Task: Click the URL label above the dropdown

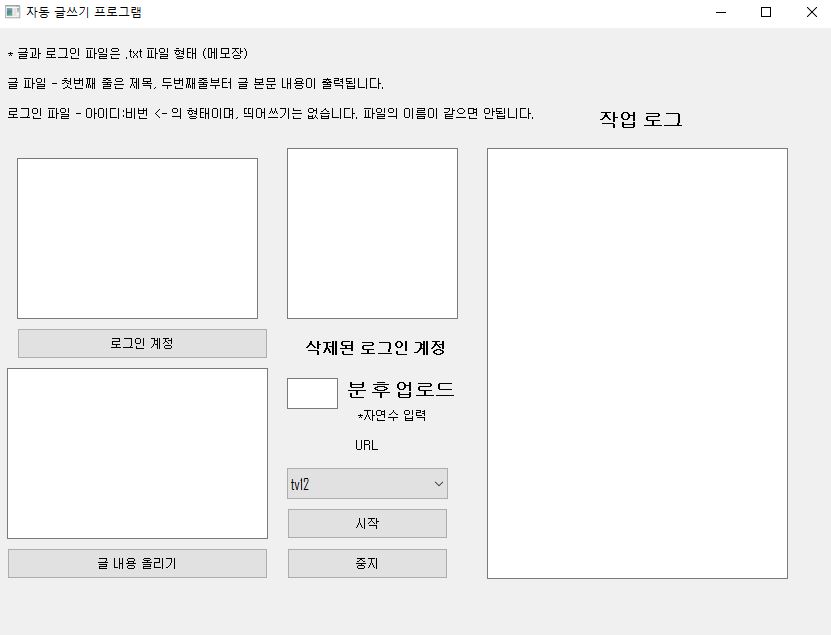Action: click(366, 446)
